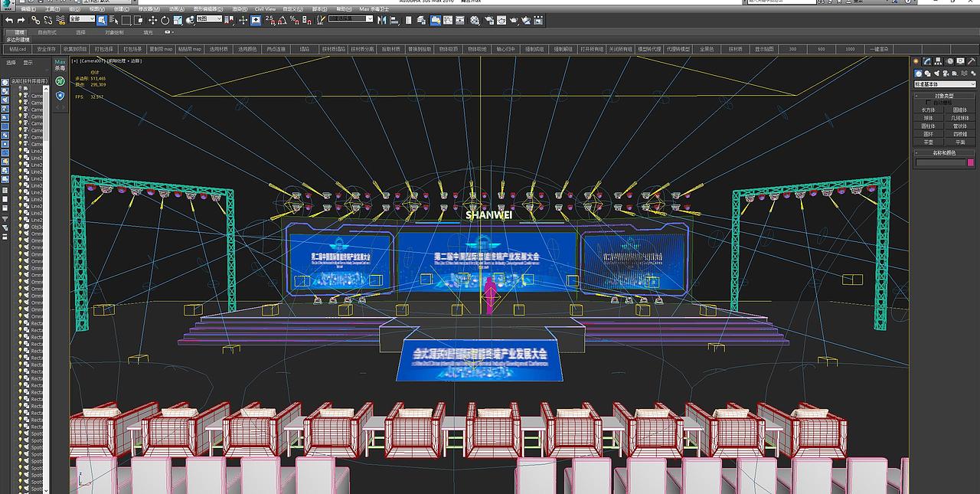Click the 名称(按升序排序) column header
This screenshot has width=980, height=494.
pyautogui.click(x=29, y=81)
